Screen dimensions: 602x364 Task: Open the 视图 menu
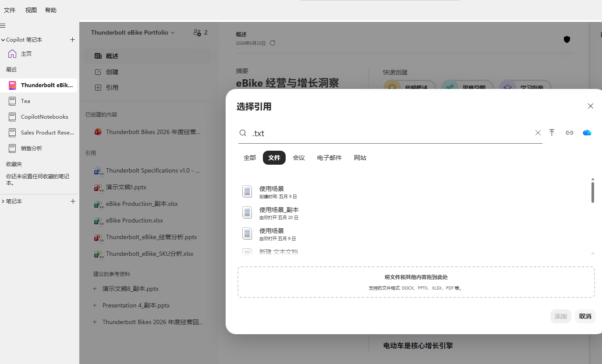point(31,10)
